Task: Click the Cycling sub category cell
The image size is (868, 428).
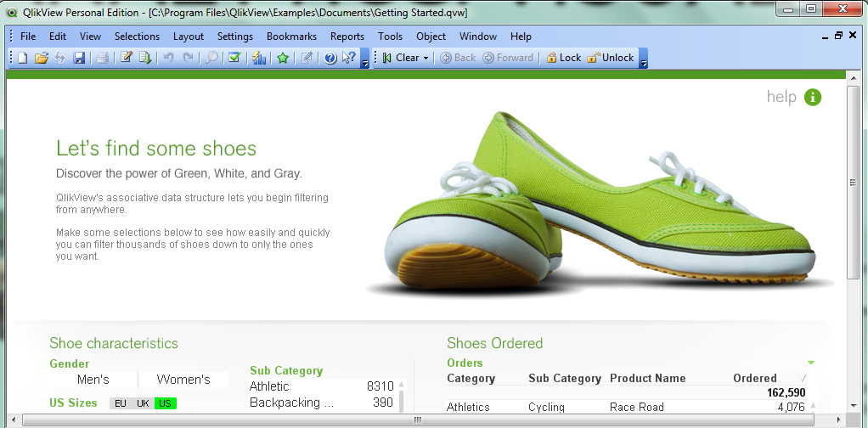Action: (546, 407)
